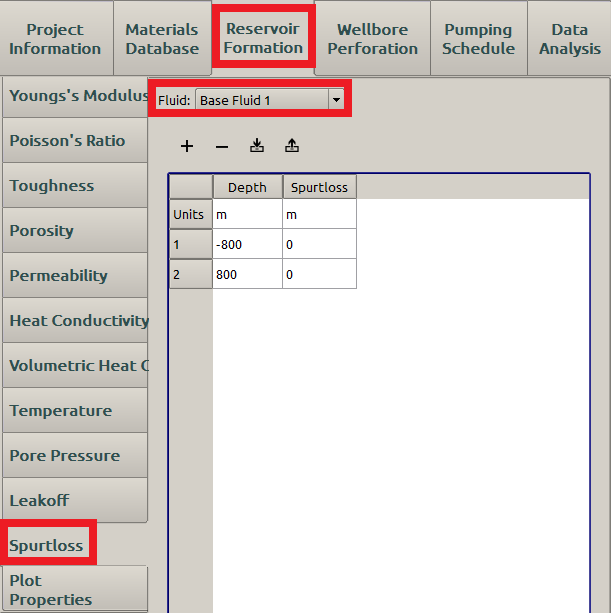Open the Porosity property tab

pyautogui.click(x=75, y=230)
